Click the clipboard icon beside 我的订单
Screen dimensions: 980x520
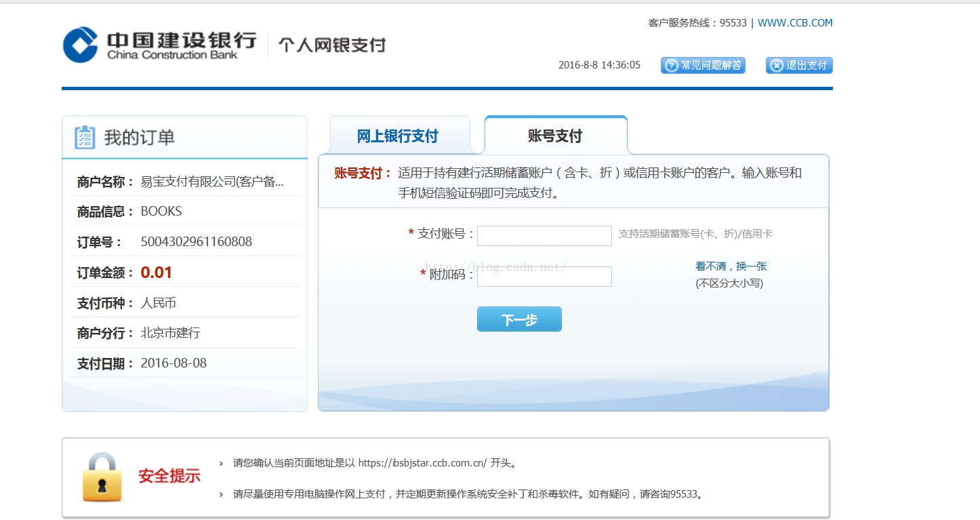pos(85,138)
